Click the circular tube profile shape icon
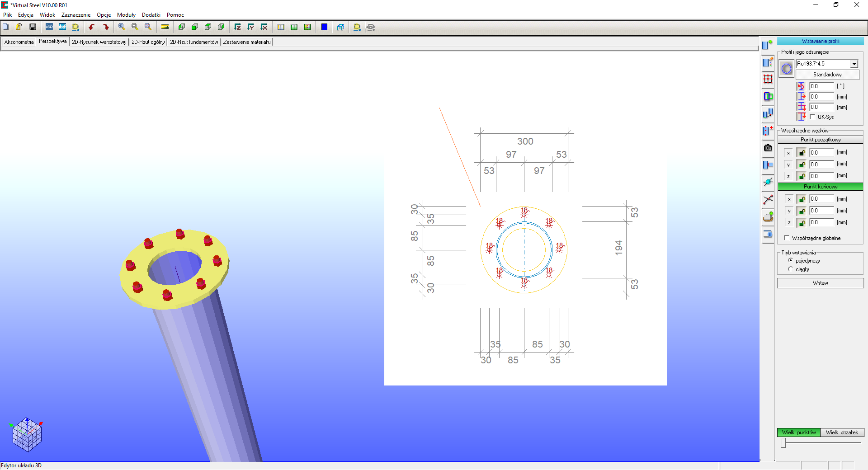 787,69
